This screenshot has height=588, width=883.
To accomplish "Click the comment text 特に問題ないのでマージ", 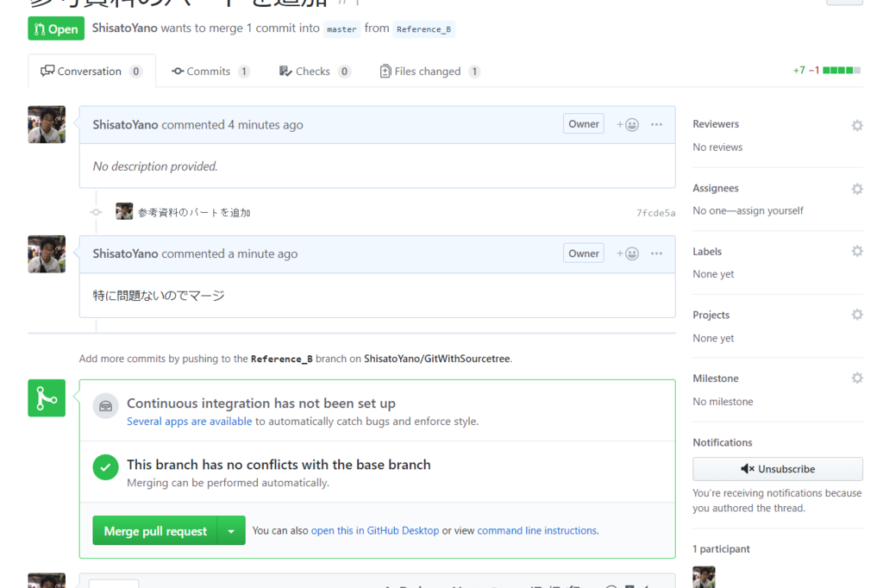I will coord(159,295).
